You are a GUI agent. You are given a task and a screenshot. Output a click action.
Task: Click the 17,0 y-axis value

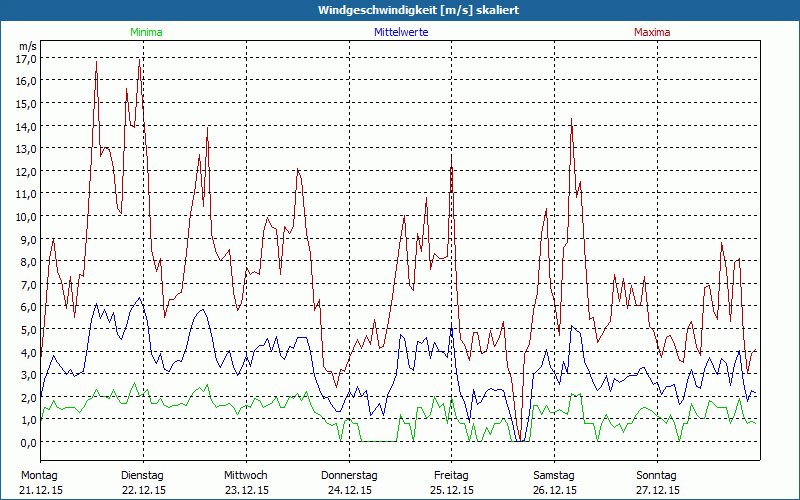[25, 58]
